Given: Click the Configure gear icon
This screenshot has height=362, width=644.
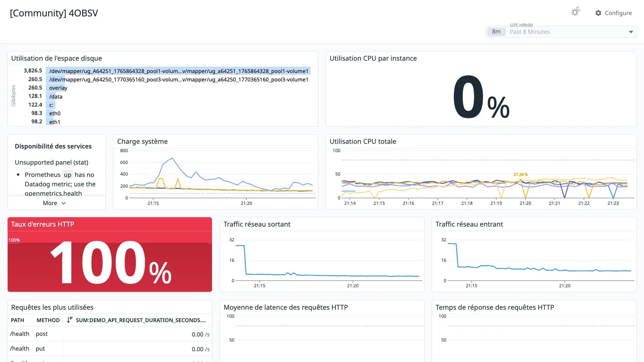Looking at the screenshot, I should (x=598, y=13).
